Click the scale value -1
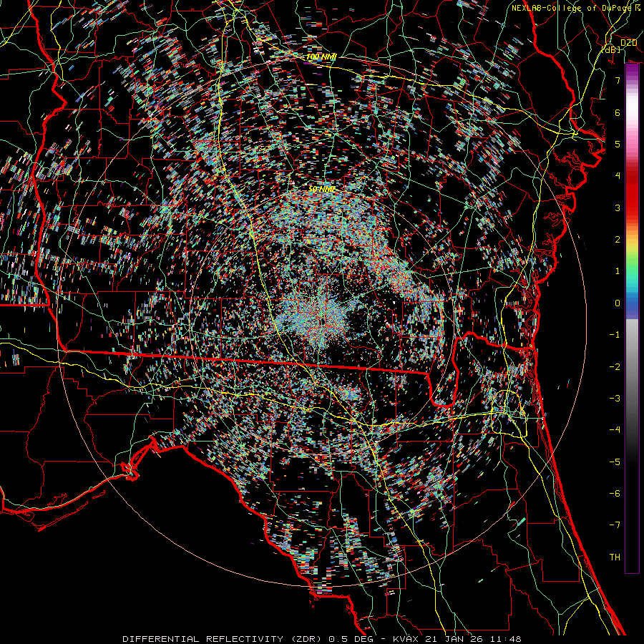 pos(615,335)
